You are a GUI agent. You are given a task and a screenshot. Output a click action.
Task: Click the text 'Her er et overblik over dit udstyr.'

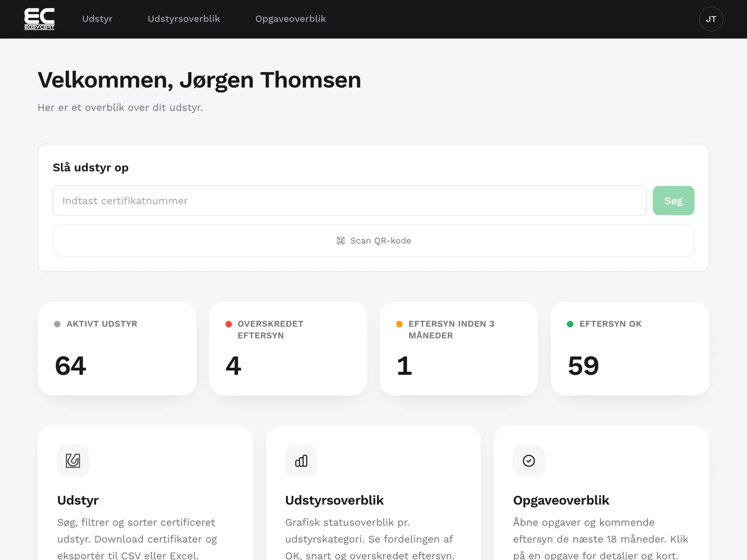120,107
